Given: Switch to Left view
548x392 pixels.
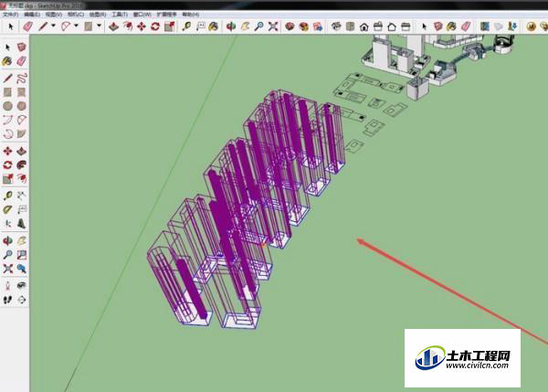Looking at the screenshot, I should click(x=406, y=26).
